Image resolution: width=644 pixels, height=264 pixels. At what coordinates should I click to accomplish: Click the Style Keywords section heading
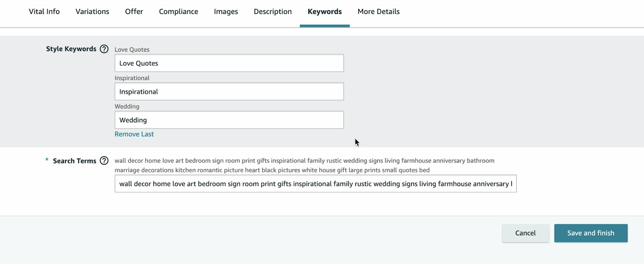click(71, 49)
